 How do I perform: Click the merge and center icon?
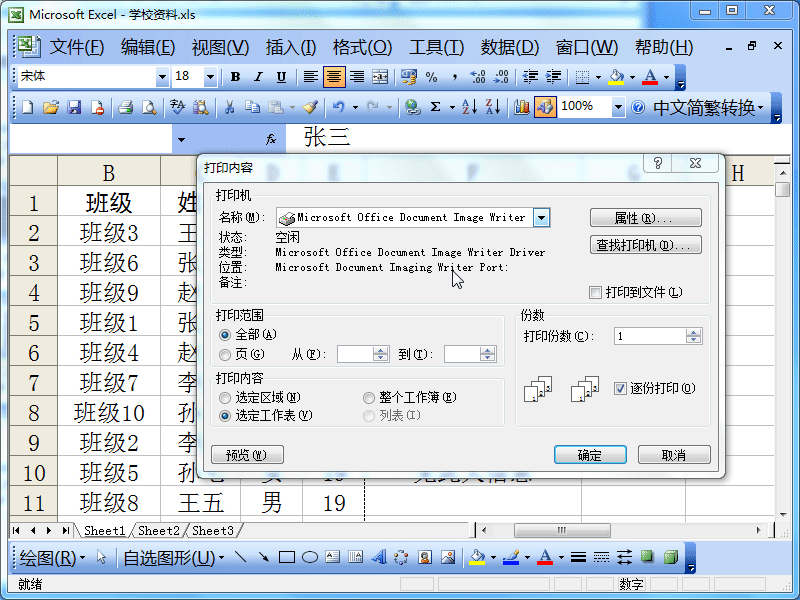pos(380,77)
